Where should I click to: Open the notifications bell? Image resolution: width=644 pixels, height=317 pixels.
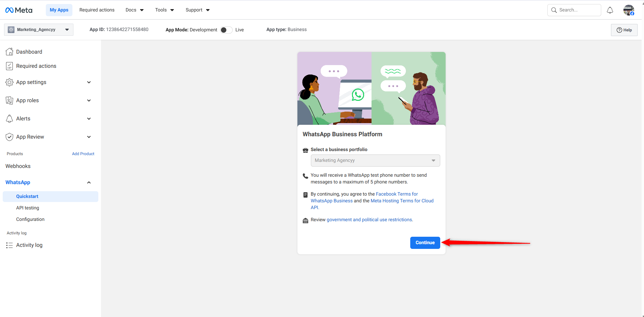tap(610, 10)
